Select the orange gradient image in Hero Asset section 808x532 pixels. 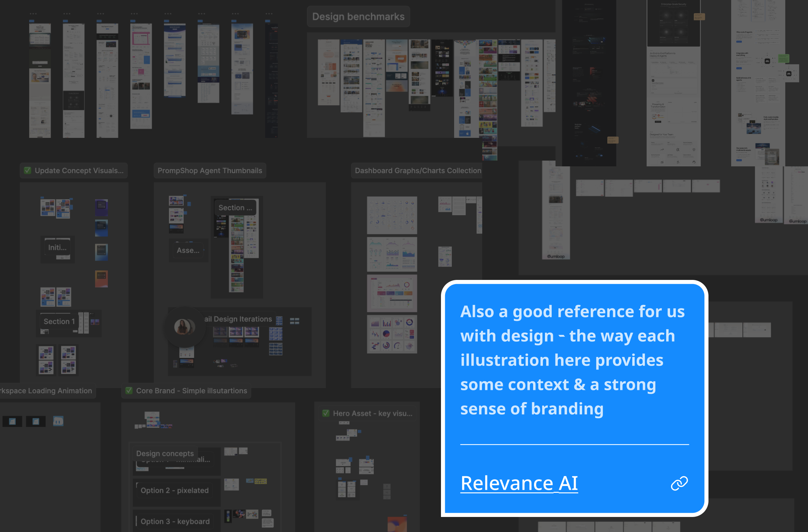[397, 525]
